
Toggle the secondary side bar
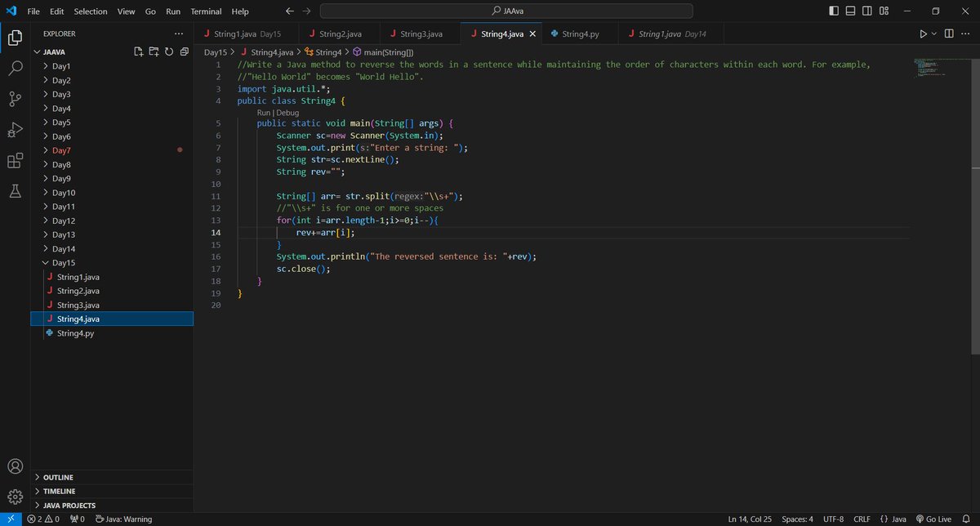869,11
